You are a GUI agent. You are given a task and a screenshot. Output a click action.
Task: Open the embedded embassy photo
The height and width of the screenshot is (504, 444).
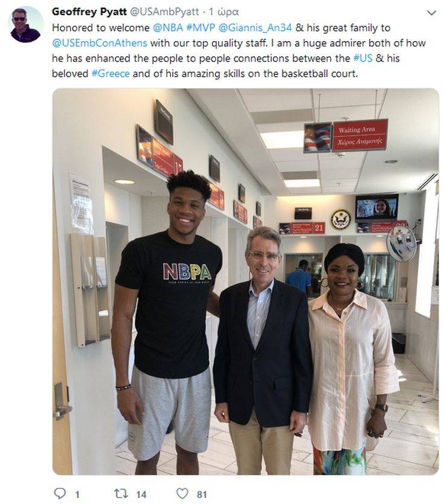click(x=245, y=282)
